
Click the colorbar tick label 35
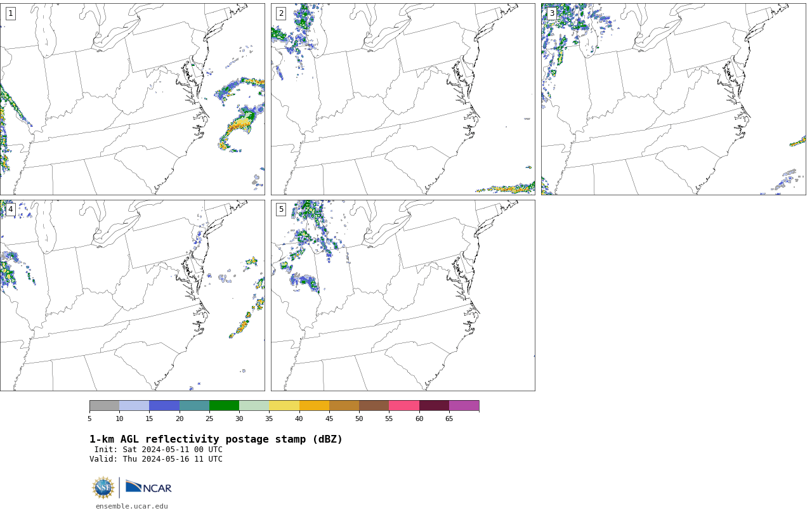point(269,419)
